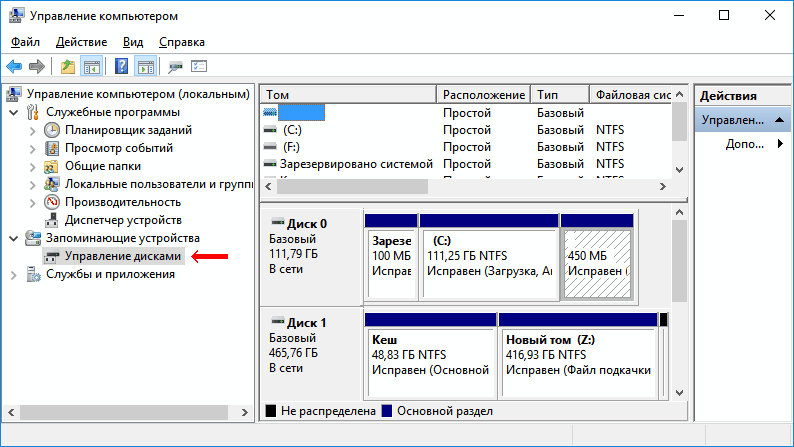The width and height of the screenshot is (794, 447).
Task: Click the volume list scroll down arrow
Action: [680, 170]
